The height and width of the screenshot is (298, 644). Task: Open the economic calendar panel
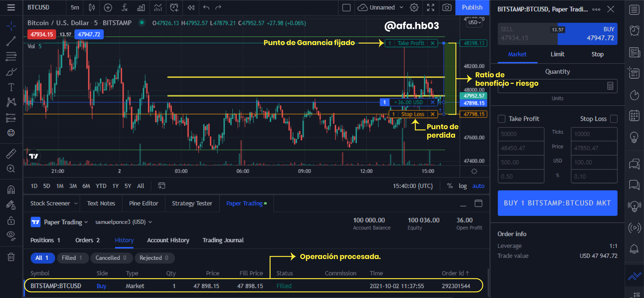point(634,116)
